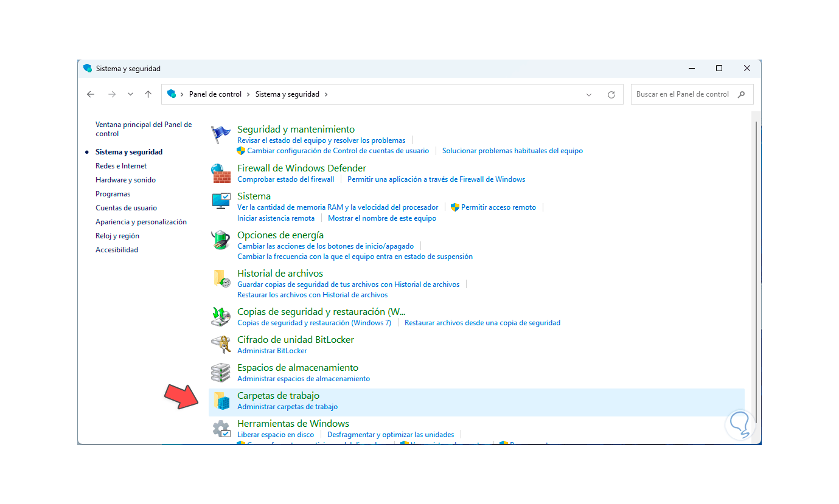Open Reloj y región category
The width and height of the screenshot is (839, 504).
[x=117, y=236]
